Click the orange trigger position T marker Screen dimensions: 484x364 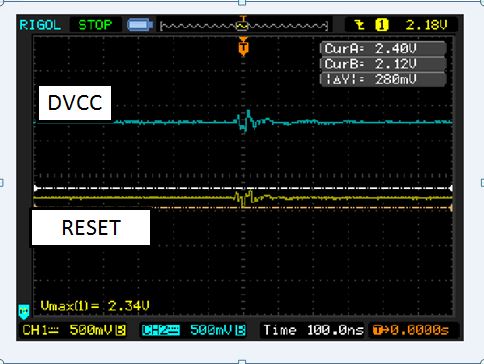point(243,48)
